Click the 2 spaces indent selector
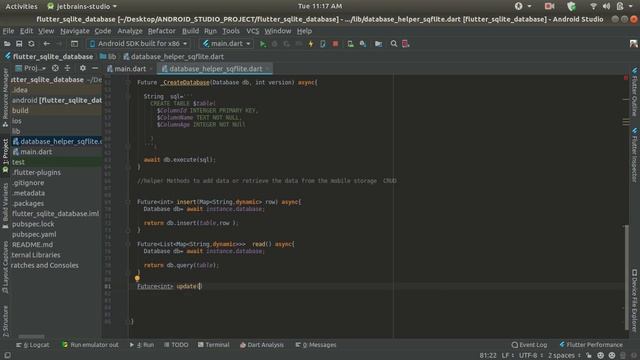The width and height of the screenshot is (640, 360). (564, 356)
